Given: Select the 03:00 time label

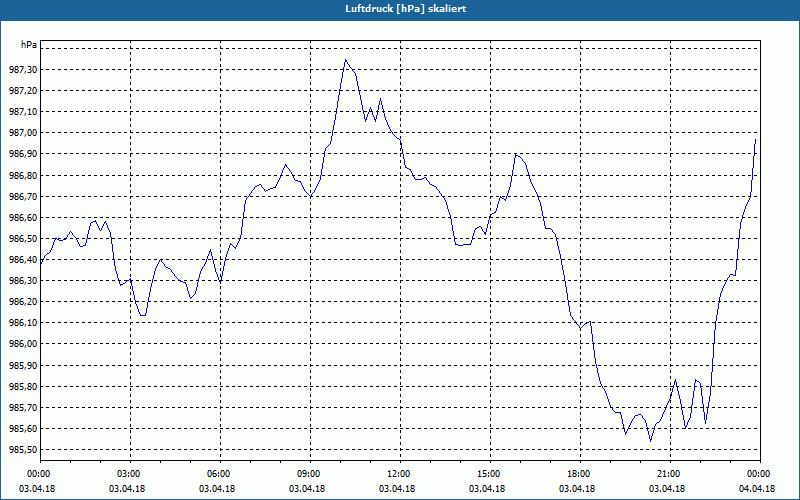Looking at the screenshot, I should [130, 473].
